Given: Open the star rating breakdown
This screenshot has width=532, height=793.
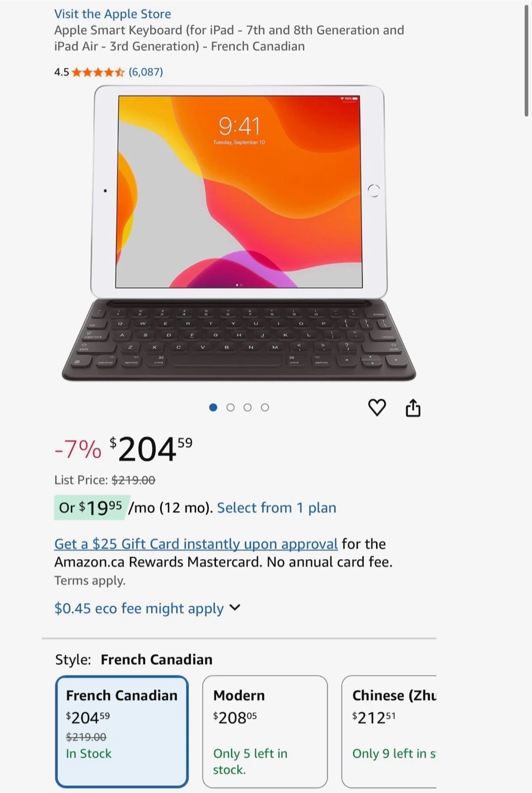Looking at the screenshot, I should pos(98,72).
